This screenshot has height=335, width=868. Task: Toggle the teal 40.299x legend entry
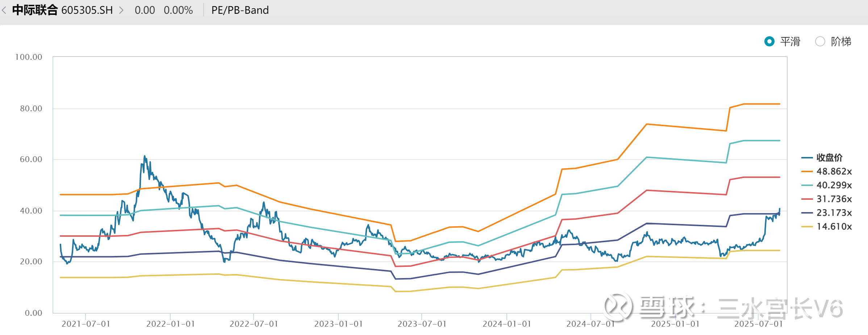[x=827, y=185]
